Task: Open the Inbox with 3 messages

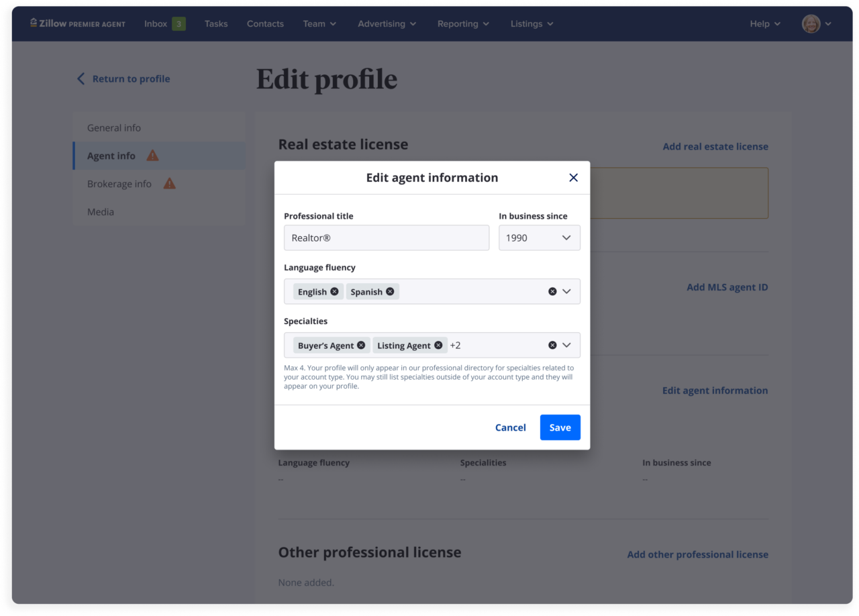Action: pyautogui.click(x=164, y=23)
